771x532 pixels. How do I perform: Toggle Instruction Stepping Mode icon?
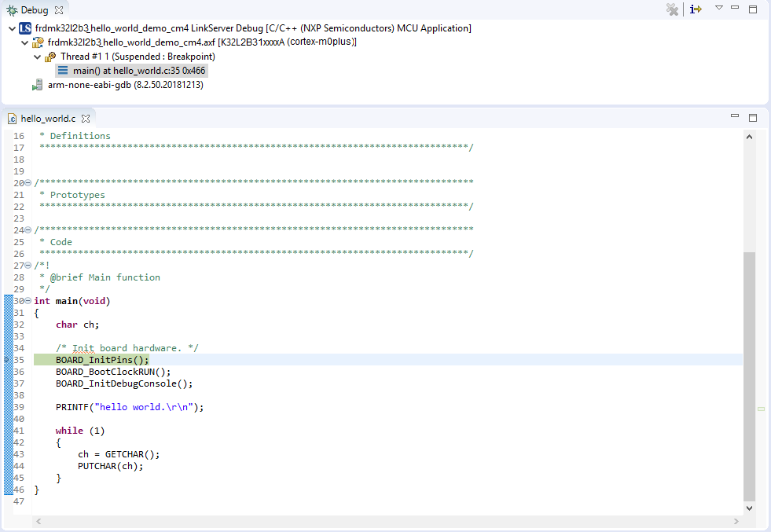coord(696,9)
